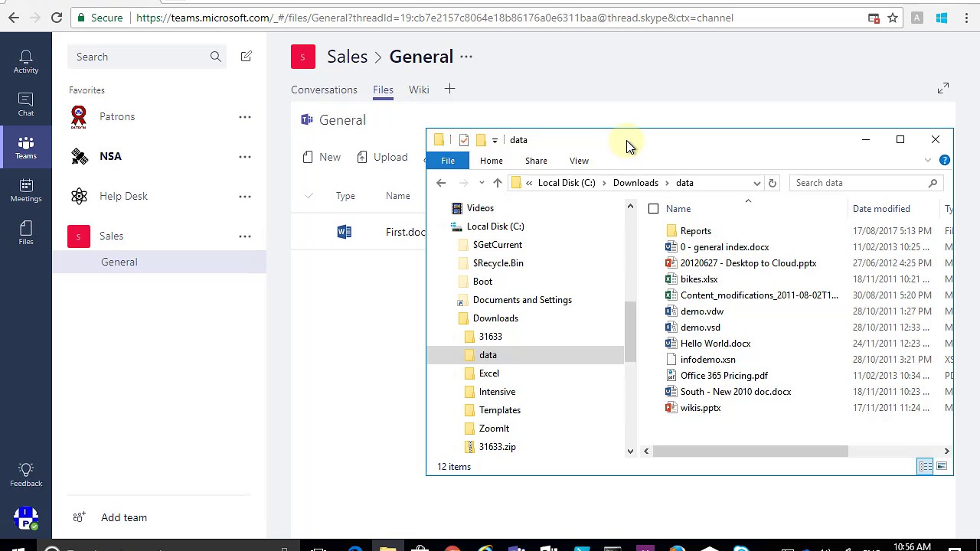Switch to the Wiki tab
The width and height of the screenshot is (980, 551).
click(419, 90)
